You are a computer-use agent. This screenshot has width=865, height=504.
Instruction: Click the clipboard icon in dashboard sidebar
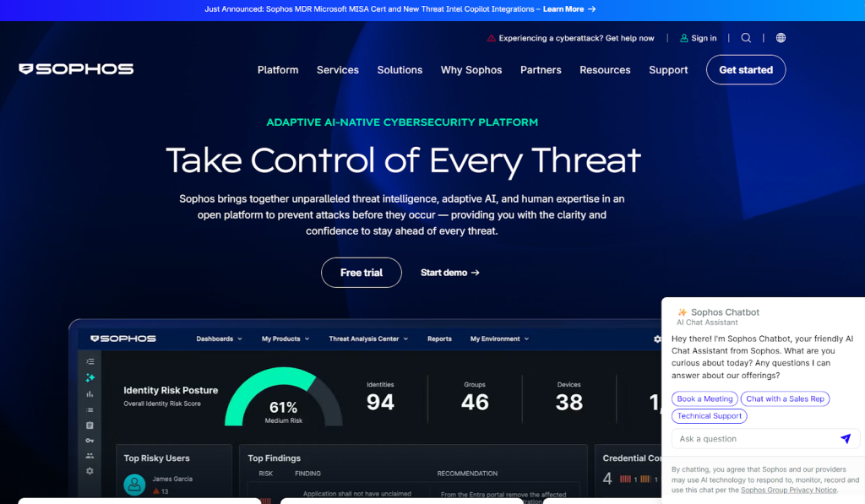tap(90, 425)
